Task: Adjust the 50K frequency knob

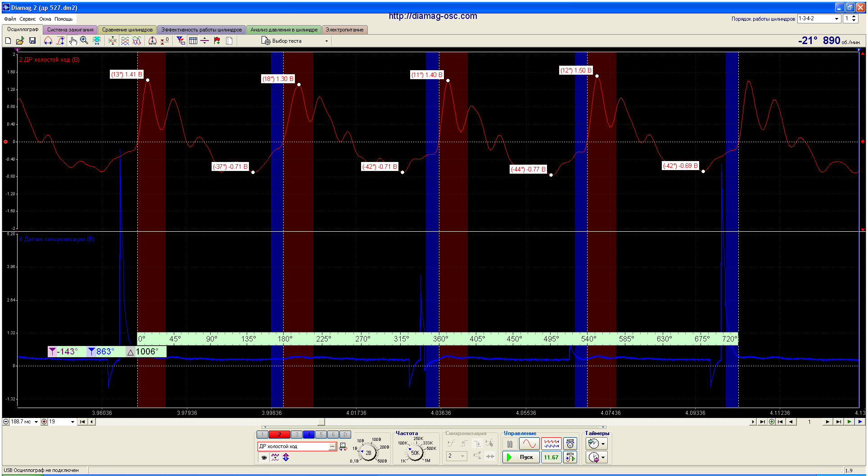Action: pyautogui.click(x=415, y=453)
